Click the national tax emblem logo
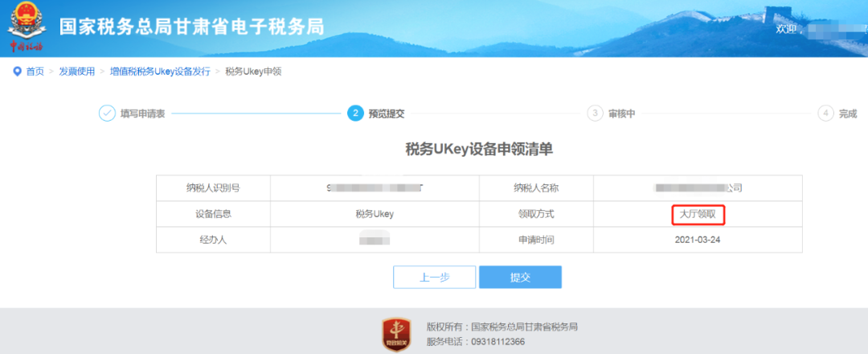 [x=26, y=27]
